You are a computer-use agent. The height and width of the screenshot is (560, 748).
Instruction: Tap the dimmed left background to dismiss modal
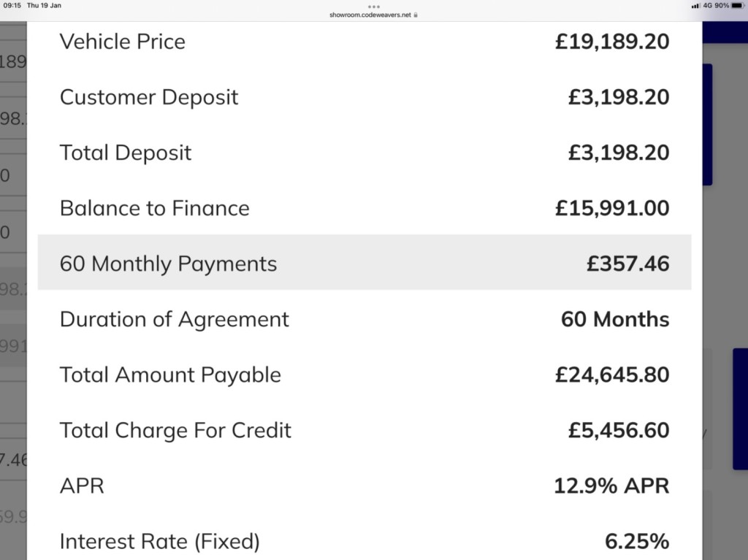coord(13,286)
